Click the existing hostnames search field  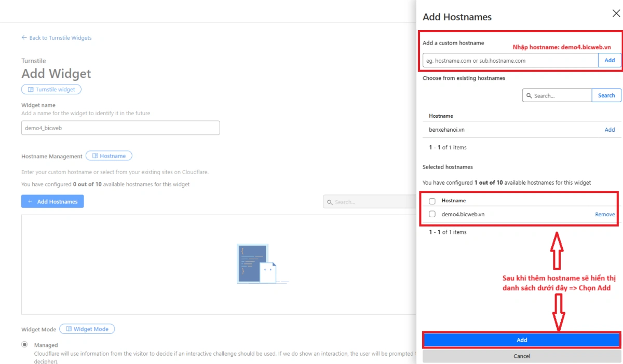(557, 95)
